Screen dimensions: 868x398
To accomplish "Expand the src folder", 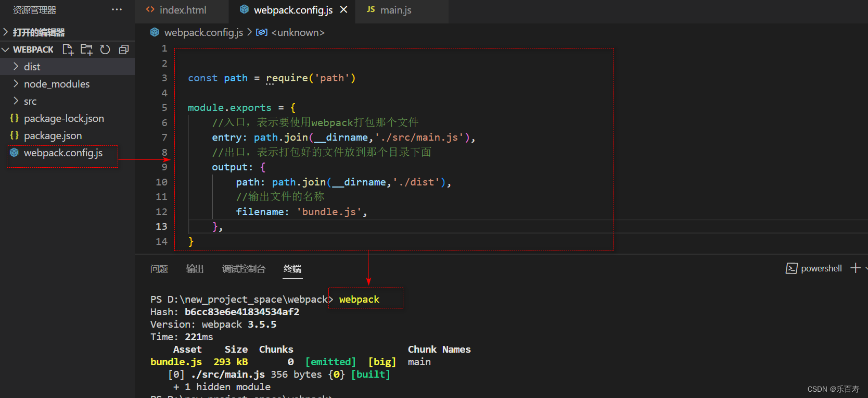I will coord(16,101).
